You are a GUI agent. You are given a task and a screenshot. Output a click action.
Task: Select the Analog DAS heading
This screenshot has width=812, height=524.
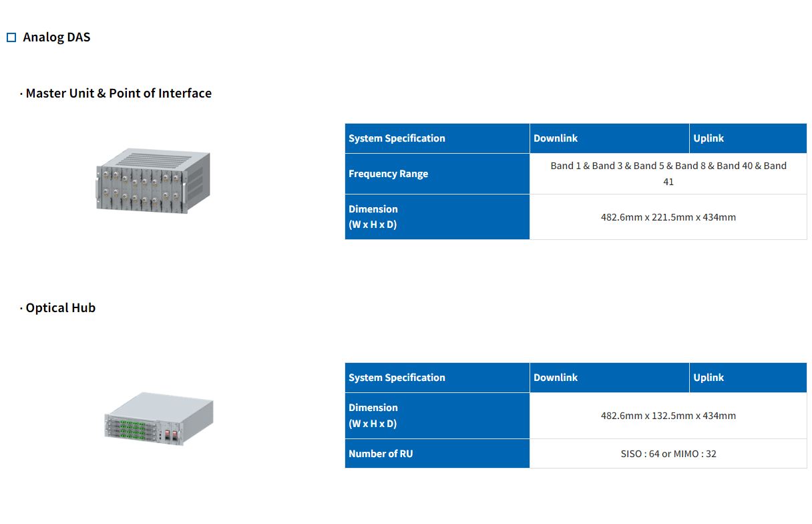[57, 37]
